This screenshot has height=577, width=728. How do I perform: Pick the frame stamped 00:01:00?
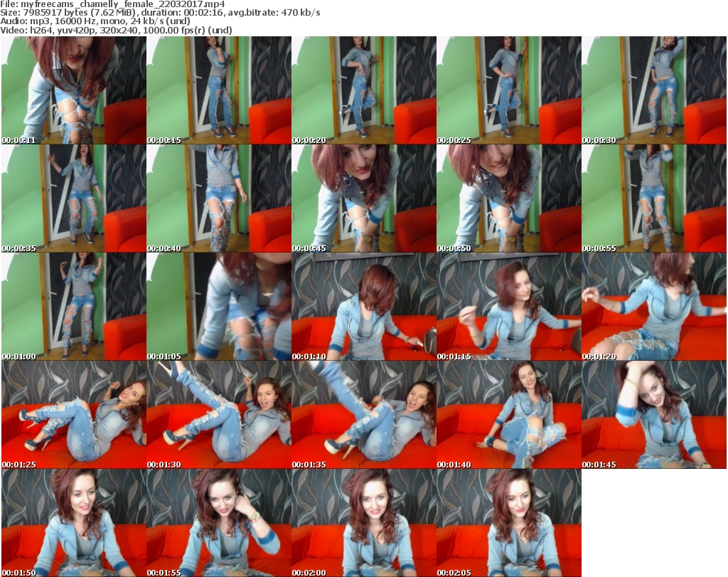click(x=74, y=307)
